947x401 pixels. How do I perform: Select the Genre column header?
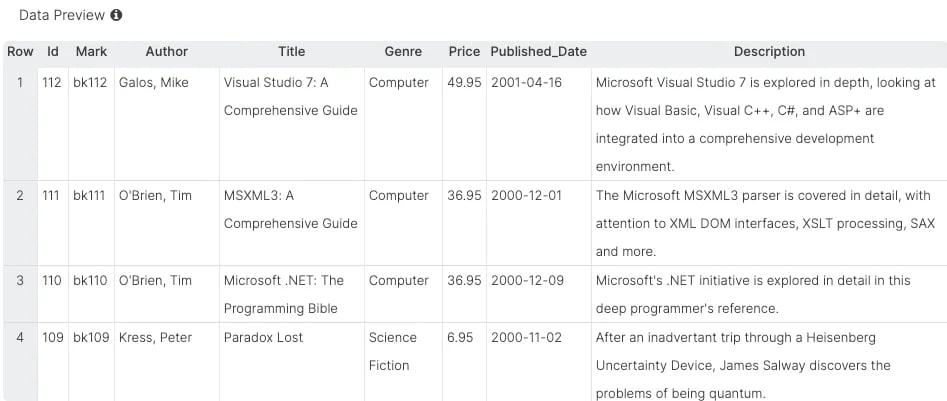[403, 52]
